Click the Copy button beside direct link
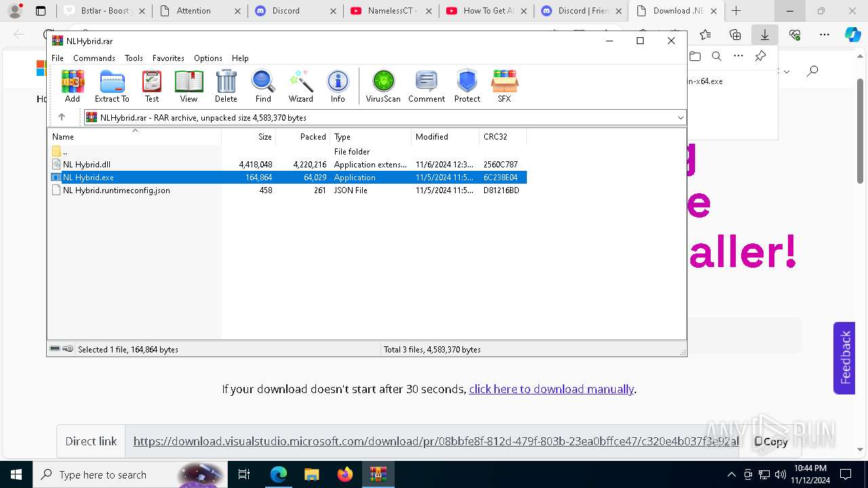This screenshot has height=488, width=868. [x=771, y=441]
